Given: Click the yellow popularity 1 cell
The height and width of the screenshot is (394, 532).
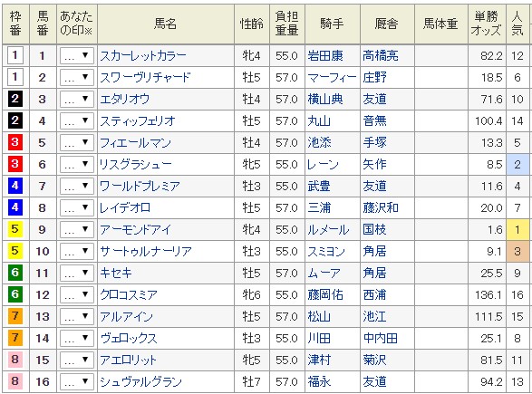Looking at the screenshot, I should click(x=517, y=229).
